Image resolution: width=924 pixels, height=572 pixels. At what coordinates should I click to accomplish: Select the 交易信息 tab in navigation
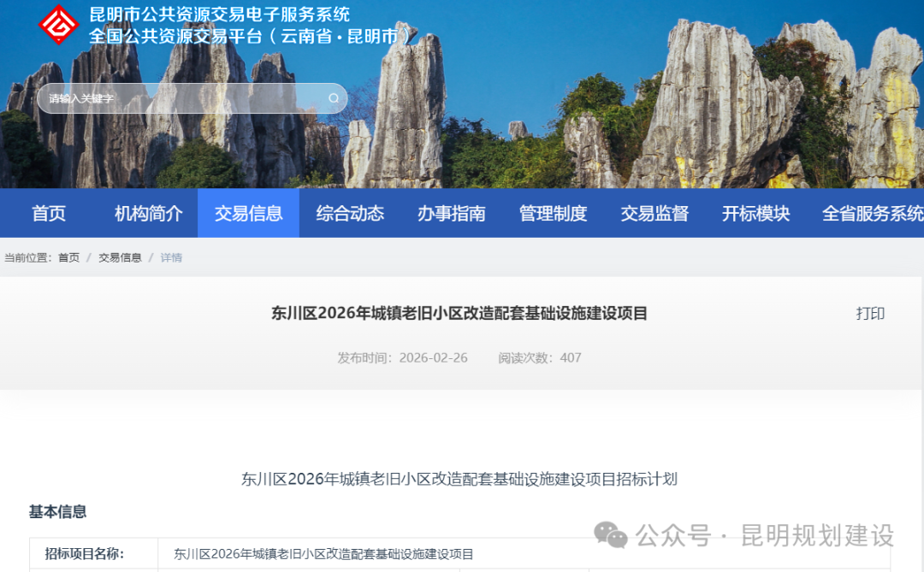[x=248, y=213]
